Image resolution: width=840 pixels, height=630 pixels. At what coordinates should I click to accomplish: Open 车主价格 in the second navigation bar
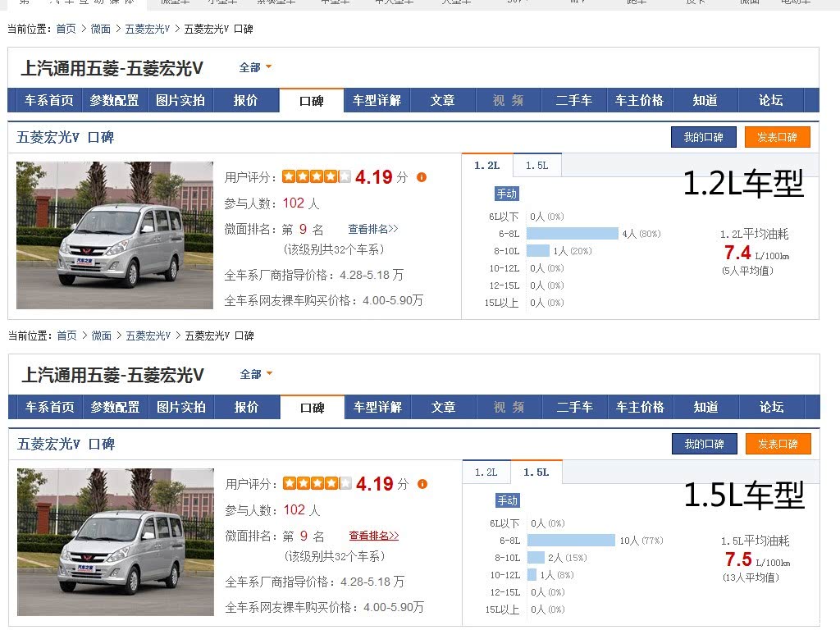640,407
